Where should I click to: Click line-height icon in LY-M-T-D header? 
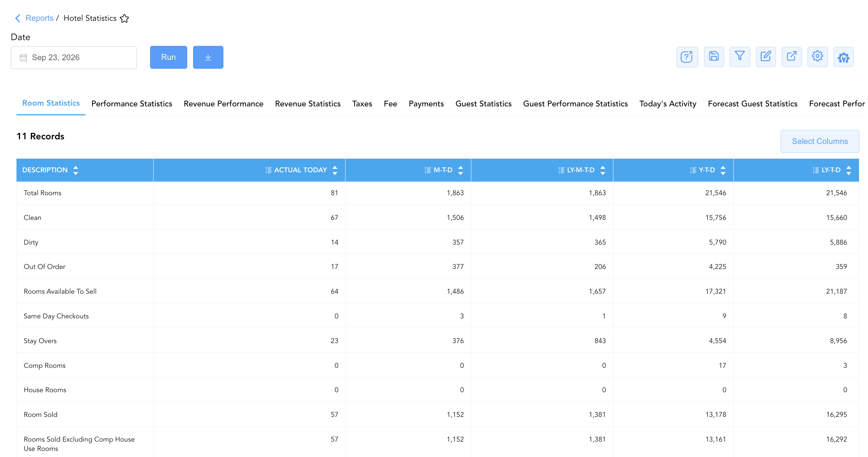pyautogui.click(x=561, y=170)
